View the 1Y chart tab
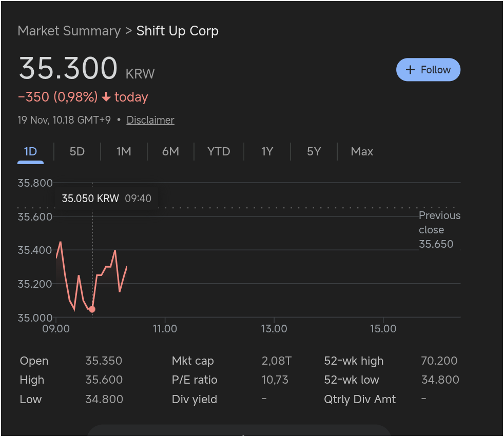 pyautogui.click(x=267, y=151)
